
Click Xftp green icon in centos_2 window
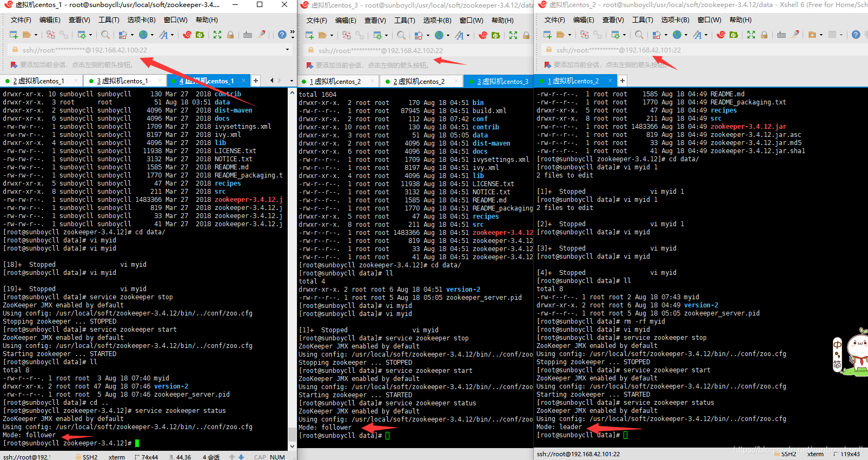(734, 35)
